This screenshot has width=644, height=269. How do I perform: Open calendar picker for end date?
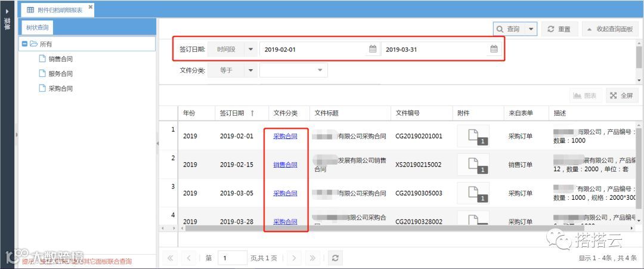[x=494, y=50]
